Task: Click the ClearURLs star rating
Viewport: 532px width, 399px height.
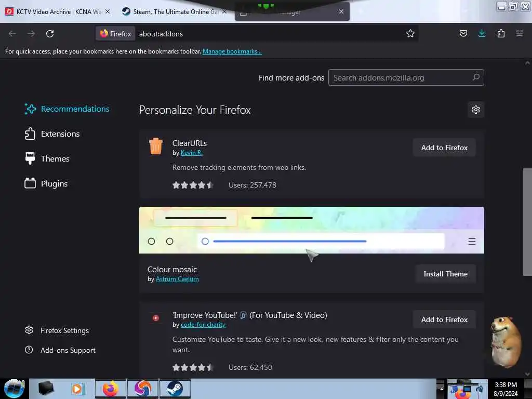Action: (193, 185)
